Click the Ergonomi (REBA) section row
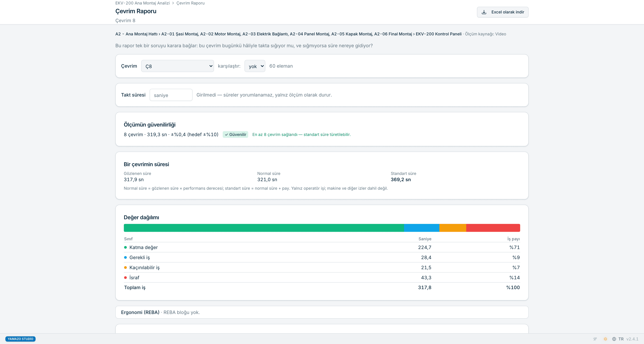Image resolution: width=644 pixels, height=344 pixels. pyautogui.click(x=322, y=312)
